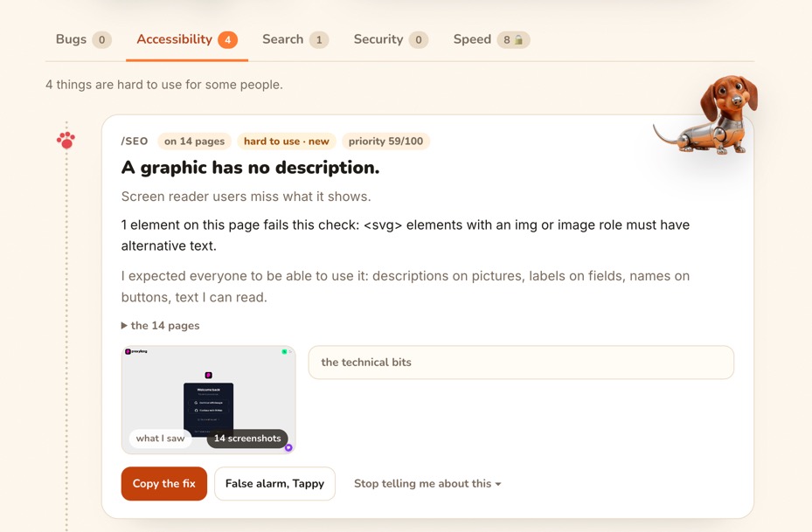
Task: Click the robot dachshund mascot
Action: click(x=706, y=115)
